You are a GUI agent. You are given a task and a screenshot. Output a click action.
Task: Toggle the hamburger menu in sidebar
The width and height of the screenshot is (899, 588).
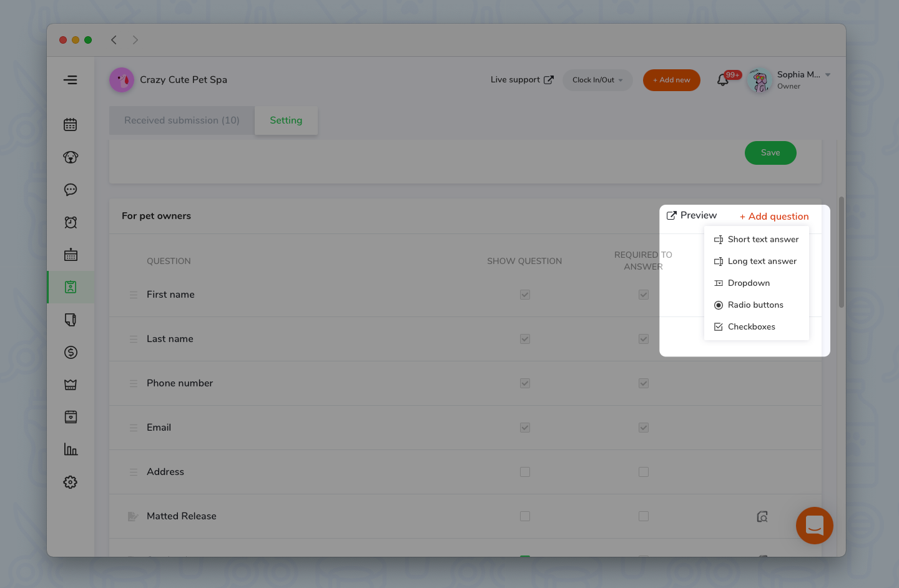[x=71, y=80]
